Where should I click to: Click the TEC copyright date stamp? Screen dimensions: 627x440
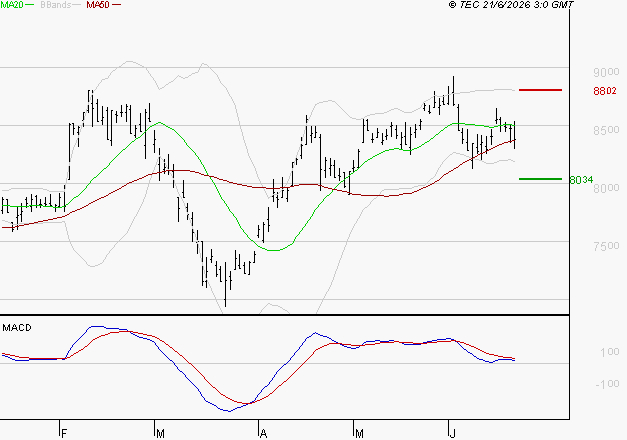coord(511,5)
